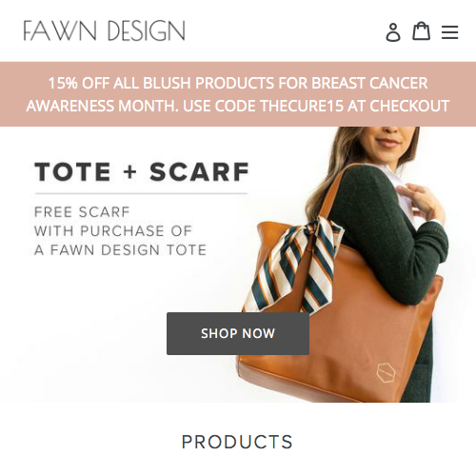Click the divider line under Tote + Scarf
The width and height of the screenshot is (476, 476).
141,193
